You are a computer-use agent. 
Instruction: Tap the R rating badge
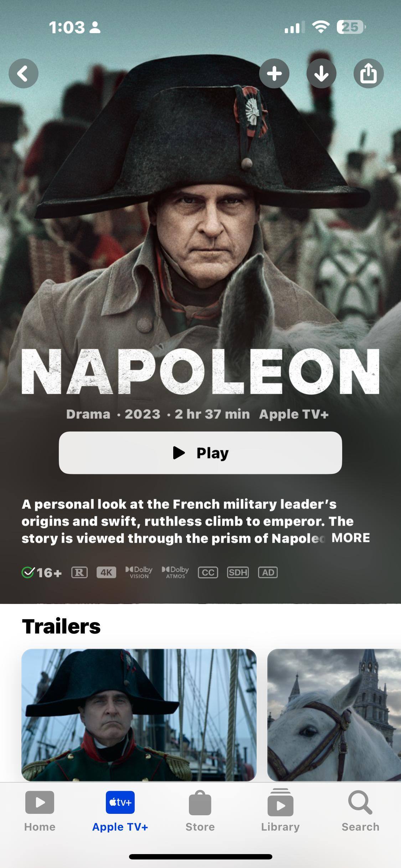tap(79, 572)
